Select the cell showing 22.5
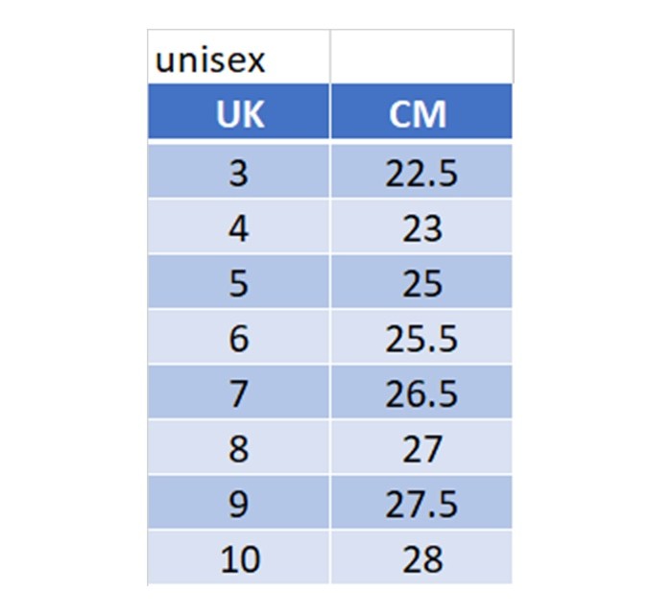The width and height of the screenshot is (672, 616). (421, 173)
